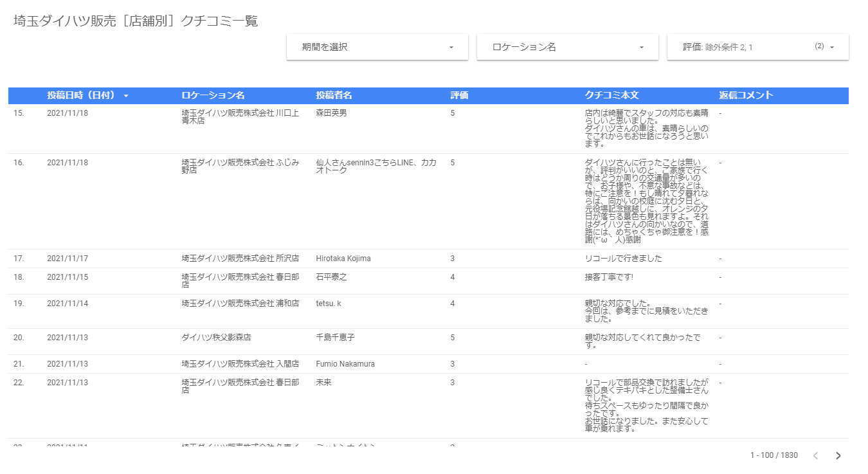Select row number 20. in the table
Screen dimensions: 868x474
click(19, 338)
